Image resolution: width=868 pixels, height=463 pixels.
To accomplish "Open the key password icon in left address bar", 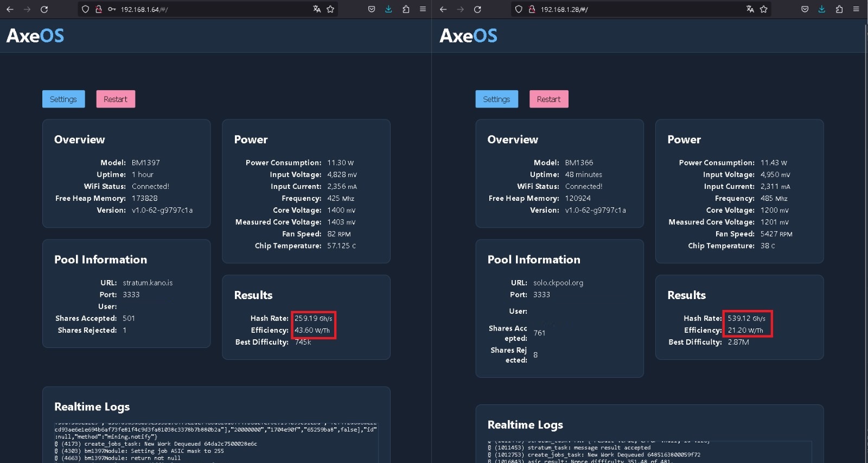I will (x=112, y=9).
